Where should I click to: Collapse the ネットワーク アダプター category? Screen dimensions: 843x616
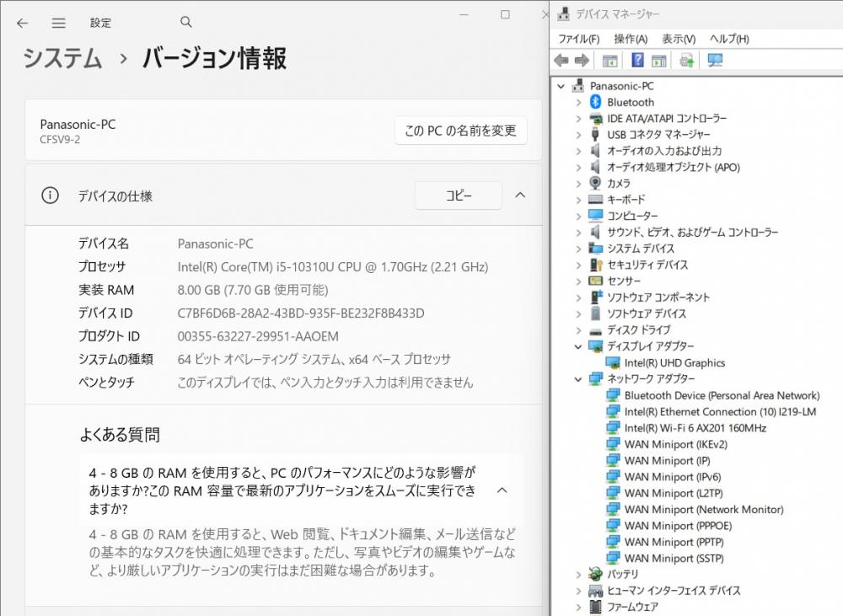(x=578, y=379)
